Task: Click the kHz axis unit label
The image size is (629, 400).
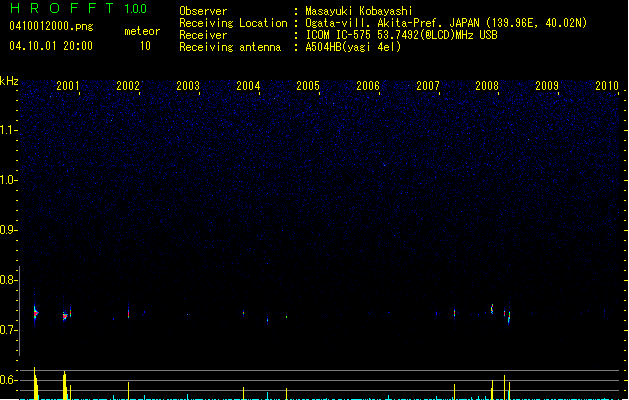Action: [9, 81]
